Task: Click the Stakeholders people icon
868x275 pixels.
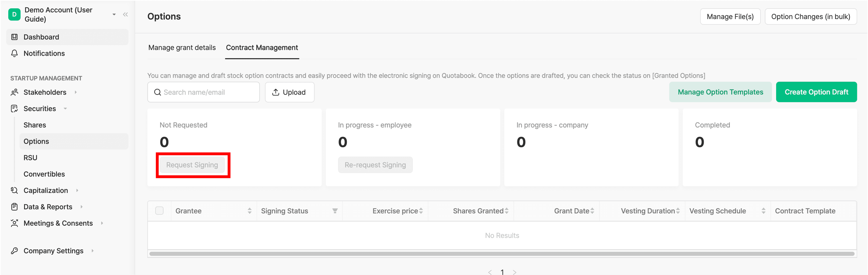Action: (x=14, y=92)
